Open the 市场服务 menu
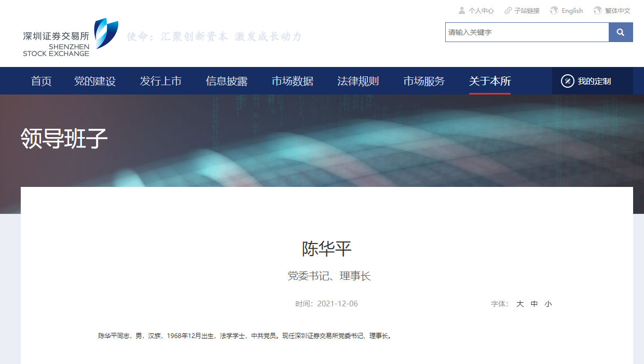The width and height of the screenshot is (644, 364). [x=424, y=81]
